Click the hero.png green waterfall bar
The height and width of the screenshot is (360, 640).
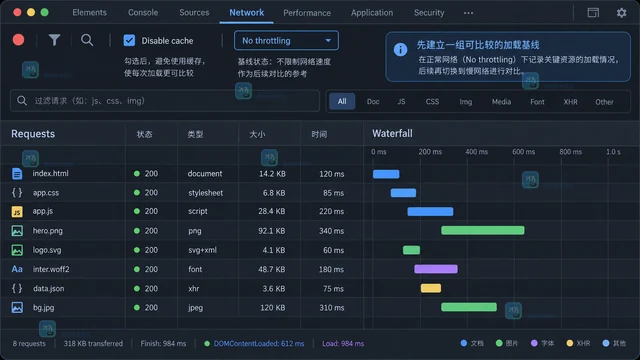(x=483, y=230)
